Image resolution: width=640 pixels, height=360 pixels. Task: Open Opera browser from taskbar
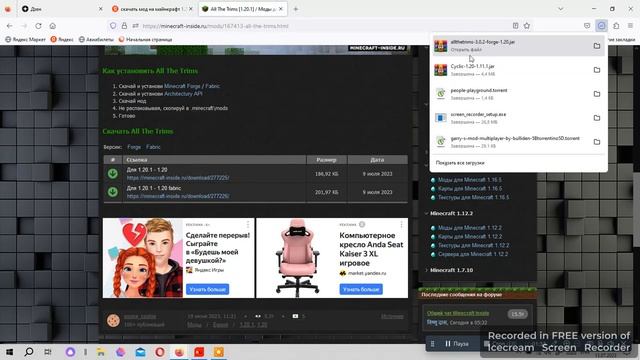(160, 352)
